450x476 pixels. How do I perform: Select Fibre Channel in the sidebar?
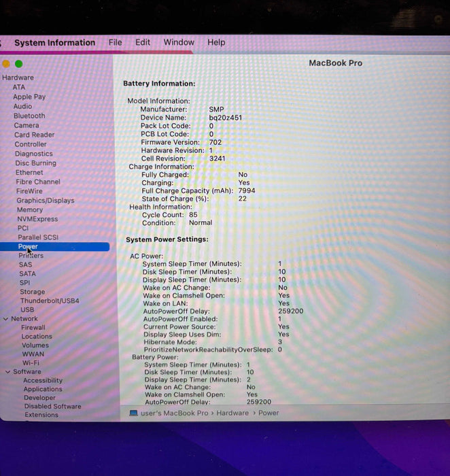point(38,182)
